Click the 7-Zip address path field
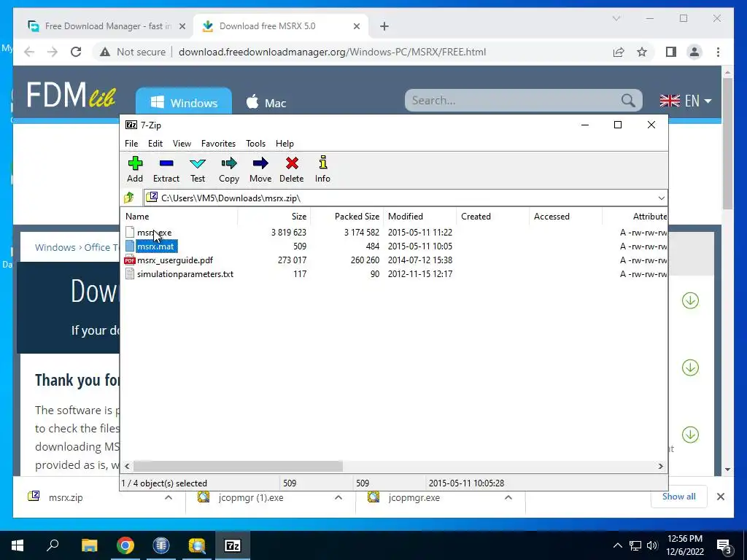Screen dimensions: 747x560 click(x=400, y=198)
